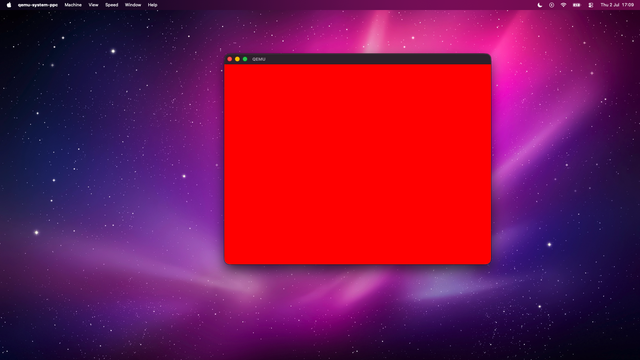Open the Machine menu
Screen dimensions: 640x360
point(73,5)
